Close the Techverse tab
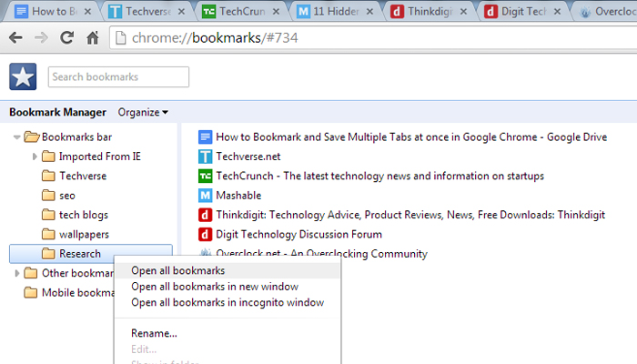 point(182,12)
